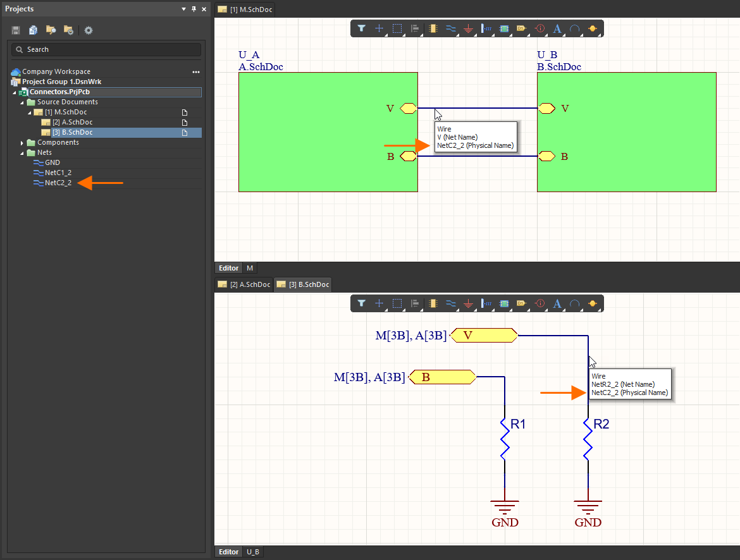Open [2] A.SchDoc in the project tree

pyautogui.click(x=72, y=123)
